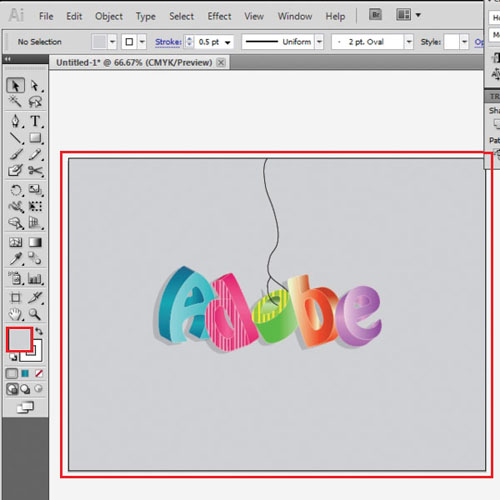Image resolution: width=500 pixels, height=500 pixels.
Task: Select the Rotate tool
Action: point(15,190)
